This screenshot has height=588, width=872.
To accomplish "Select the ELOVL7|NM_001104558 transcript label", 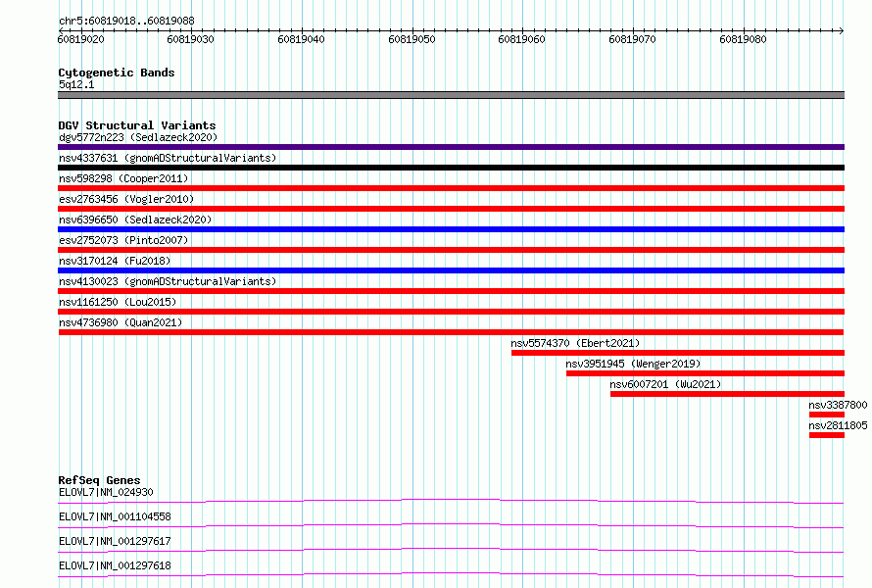I will (x=115, y=516).
